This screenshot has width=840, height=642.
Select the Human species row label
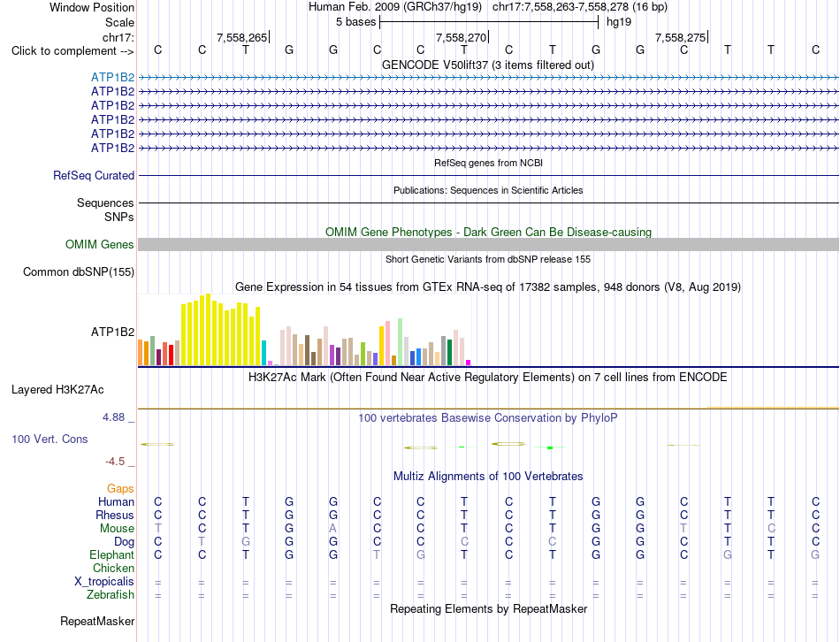coord(116,502)
